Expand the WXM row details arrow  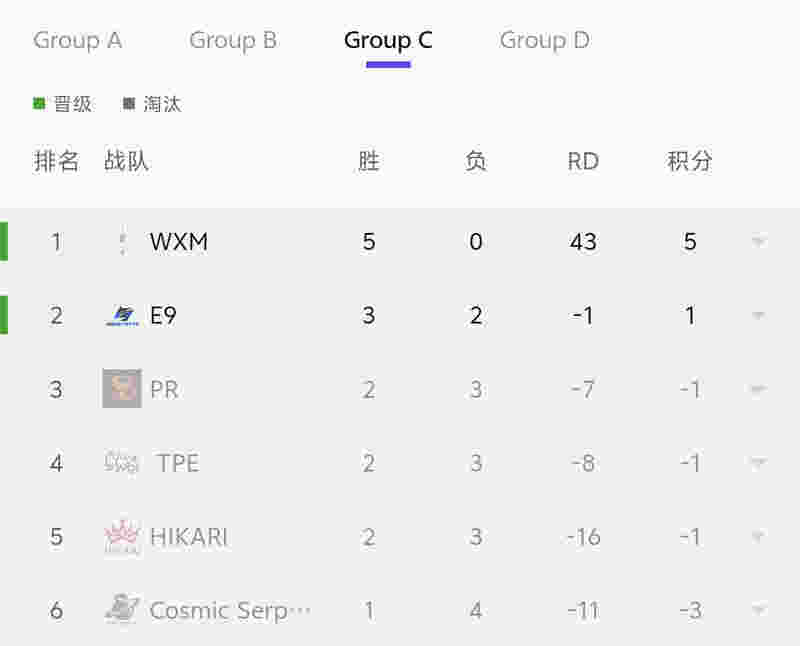point(759,241)
